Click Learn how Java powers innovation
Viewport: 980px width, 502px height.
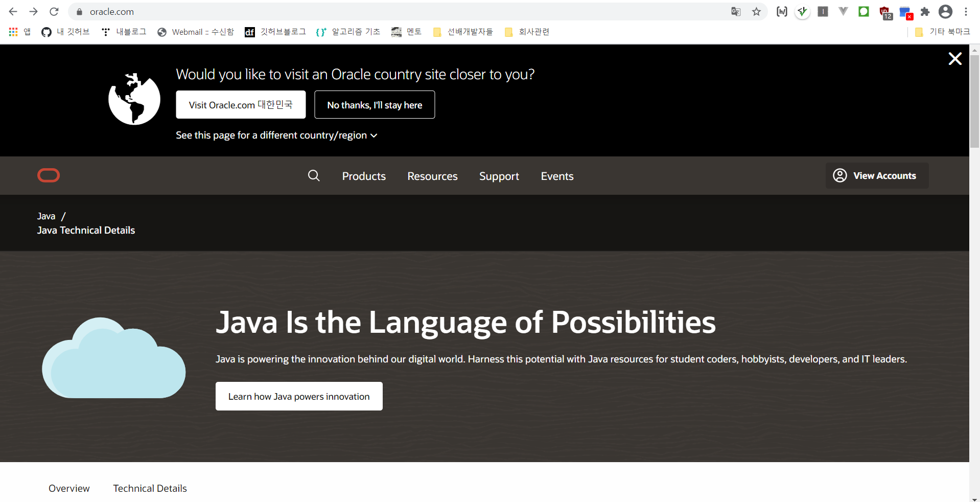pos(299,396)
